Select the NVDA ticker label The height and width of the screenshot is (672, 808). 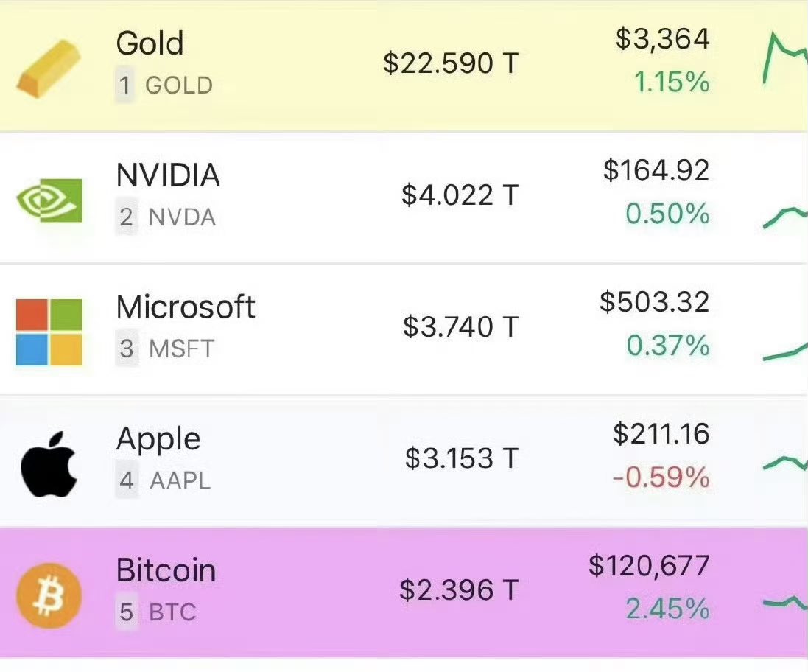point(182,217)
